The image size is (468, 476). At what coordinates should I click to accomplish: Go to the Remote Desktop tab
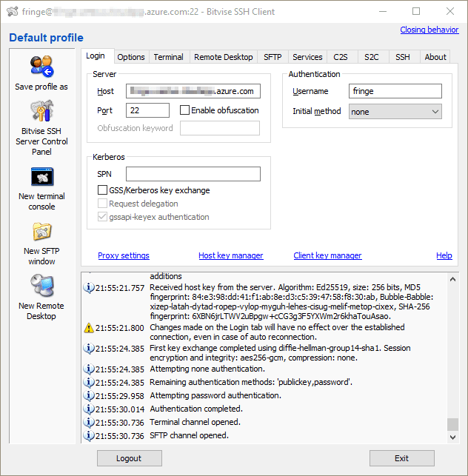(224, 57)
